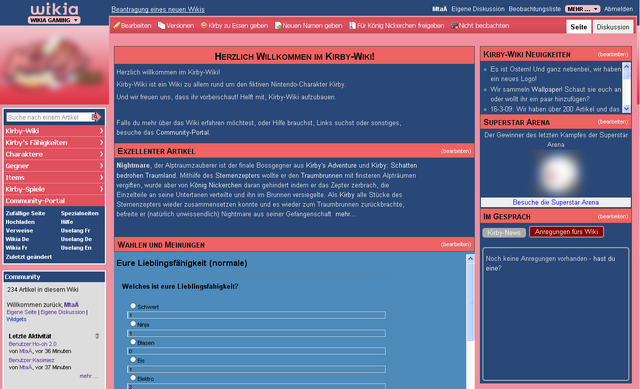Click Hochladen link

[20, 222]
